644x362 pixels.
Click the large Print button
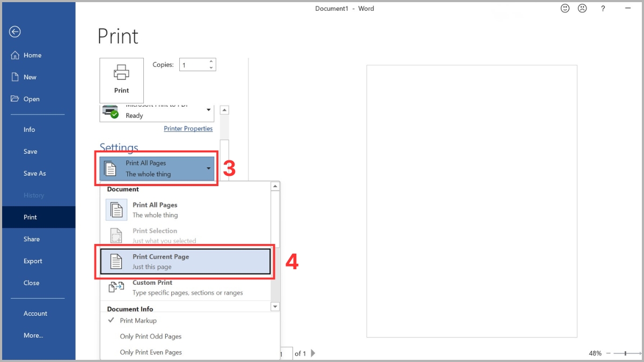(122, 80)
